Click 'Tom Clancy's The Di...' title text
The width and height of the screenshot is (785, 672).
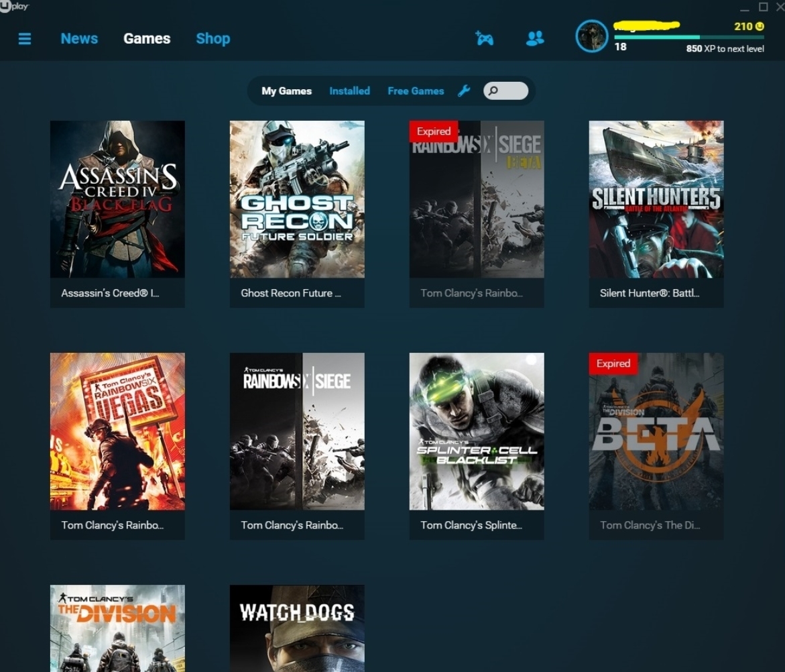pyautogui.click(x=650, y=525)
